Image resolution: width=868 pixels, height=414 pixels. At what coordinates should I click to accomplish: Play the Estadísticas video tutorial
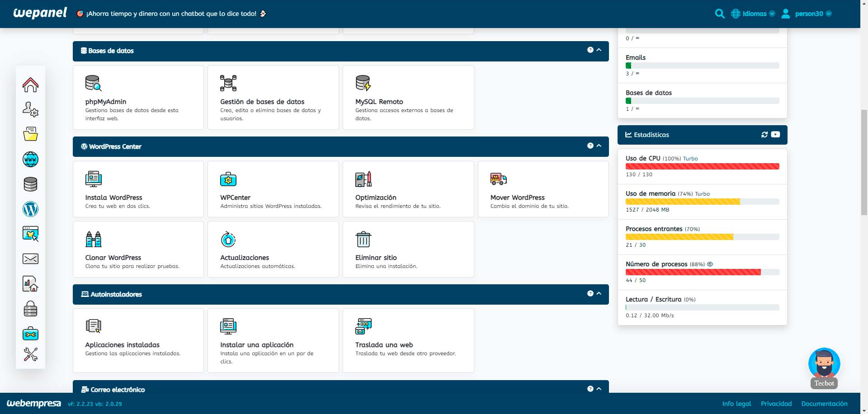(775, 135)
